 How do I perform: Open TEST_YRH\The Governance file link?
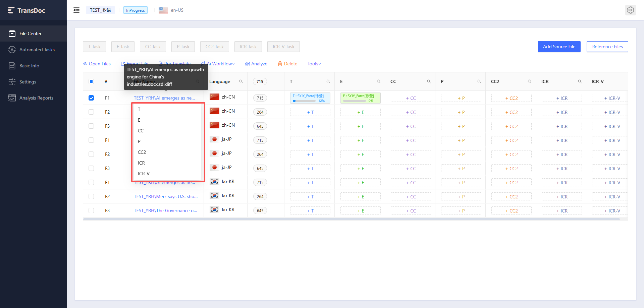point(165,210)
